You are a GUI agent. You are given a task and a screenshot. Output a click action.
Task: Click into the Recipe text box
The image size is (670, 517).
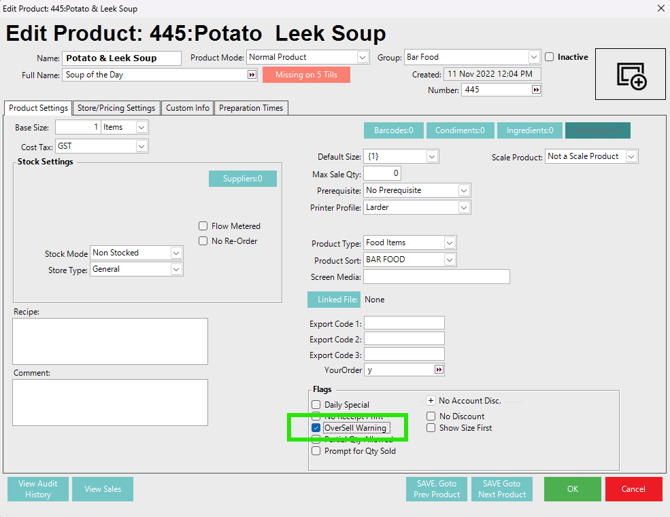pyautogui.click(x=110, y=341)
